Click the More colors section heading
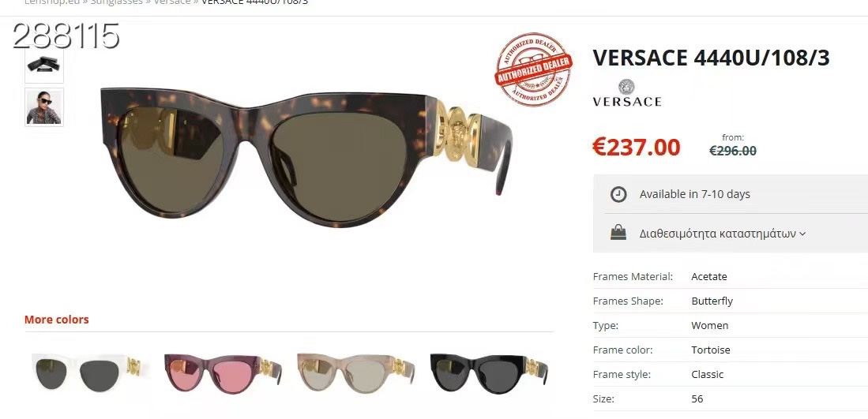 click(x=56, y=320)
